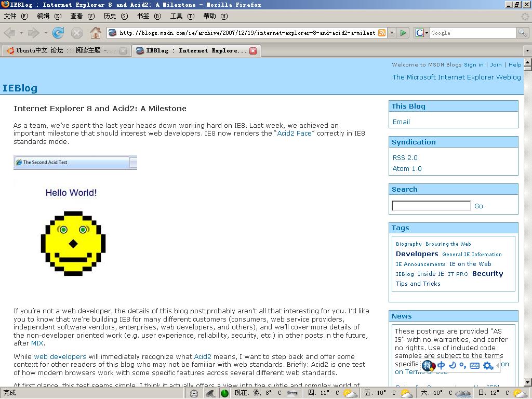Image resolution: width=532 pixels, height=399 pixels.
Task: Open back history dropdown arrow beside Back button
Action: pos(21,33)
